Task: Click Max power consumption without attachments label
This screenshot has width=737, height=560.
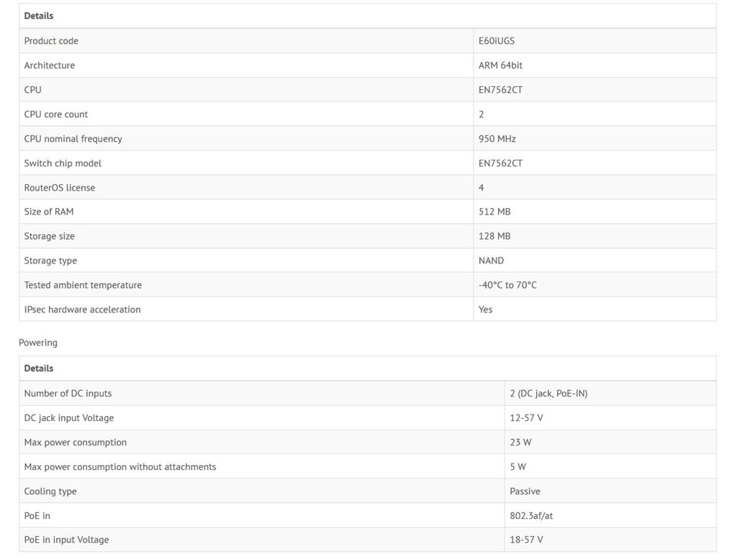Action: pyautogui.click(x=120, y=467)
